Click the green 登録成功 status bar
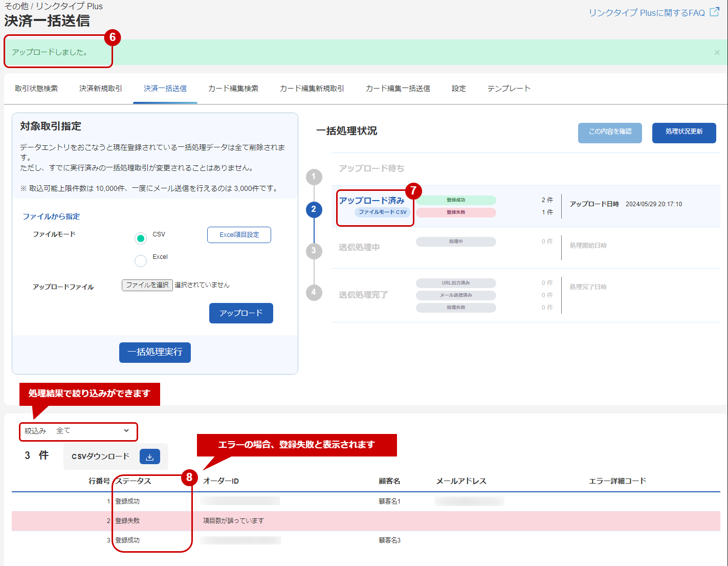The image size is (728, 566). pos(456,200)
